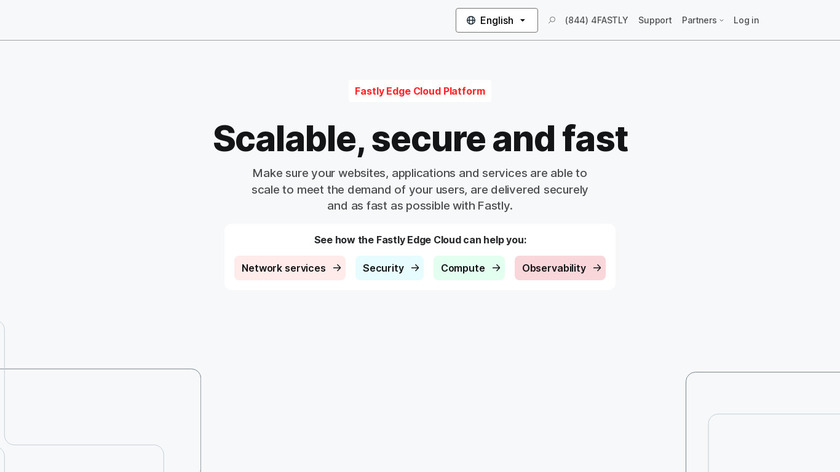Open the Network services button
840x472 pixels.
tap(284, 268)
